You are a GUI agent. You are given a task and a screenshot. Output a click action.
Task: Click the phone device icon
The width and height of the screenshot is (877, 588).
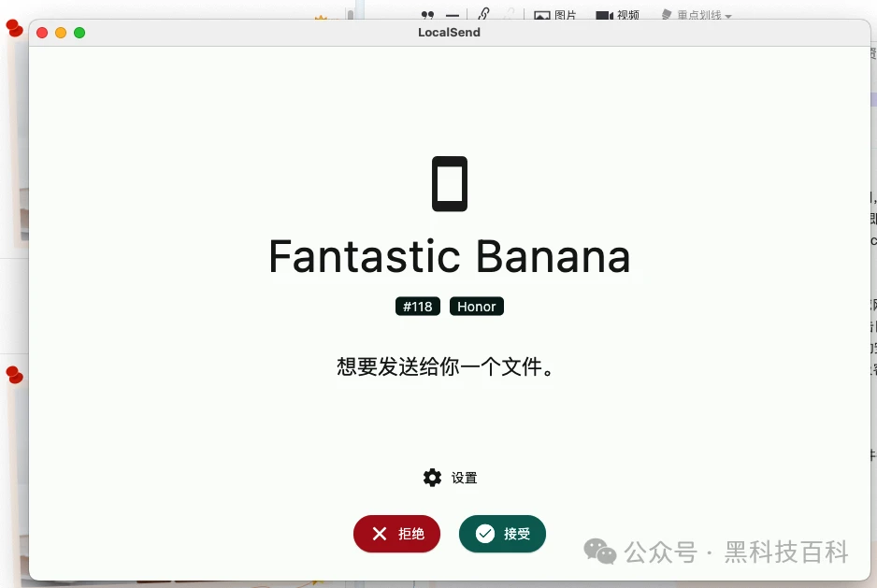(450, 184)
